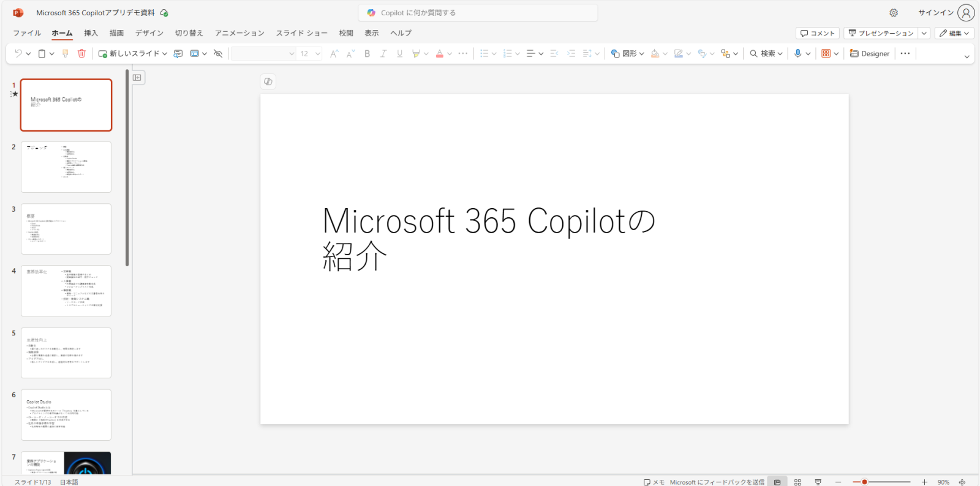Open the 図形 shapes gallery
980x486 pixels.
tap(628, 54)
